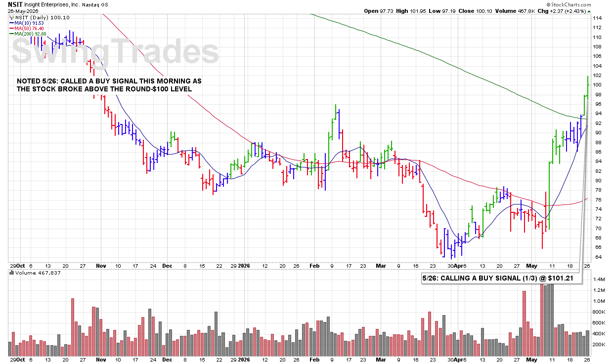Click the 106 price axis label

pyautogui.click(x=597, y=56)
